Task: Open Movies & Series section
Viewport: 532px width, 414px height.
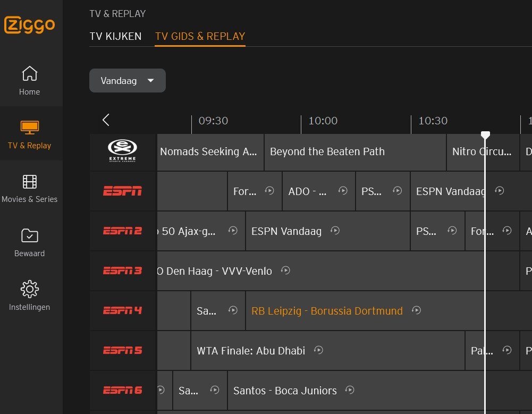Action: click(30, 188)
